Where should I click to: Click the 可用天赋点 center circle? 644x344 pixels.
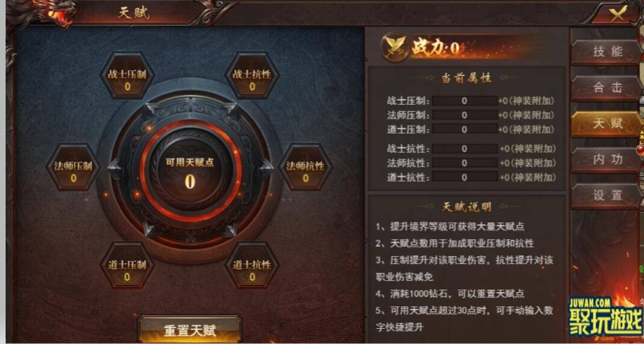point(190,171)
